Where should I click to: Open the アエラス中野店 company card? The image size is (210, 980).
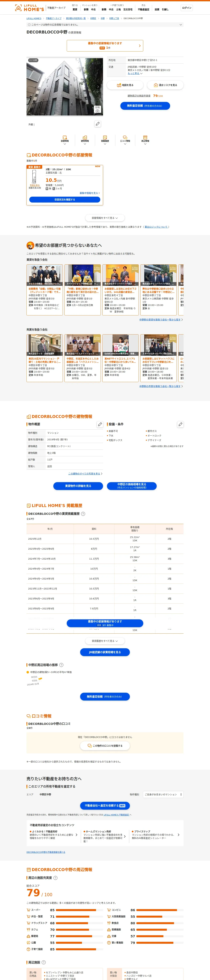coord(45,290)
